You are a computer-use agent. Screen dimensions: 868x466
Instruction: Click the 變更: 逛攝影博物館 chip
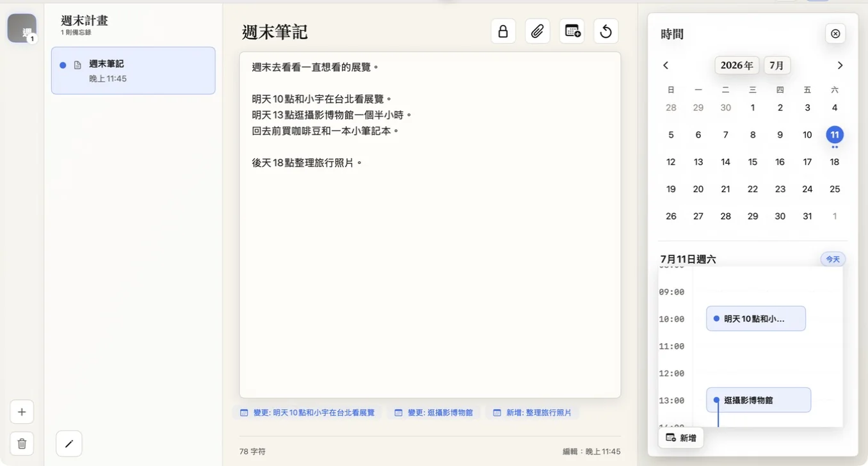tap(434, 413)
